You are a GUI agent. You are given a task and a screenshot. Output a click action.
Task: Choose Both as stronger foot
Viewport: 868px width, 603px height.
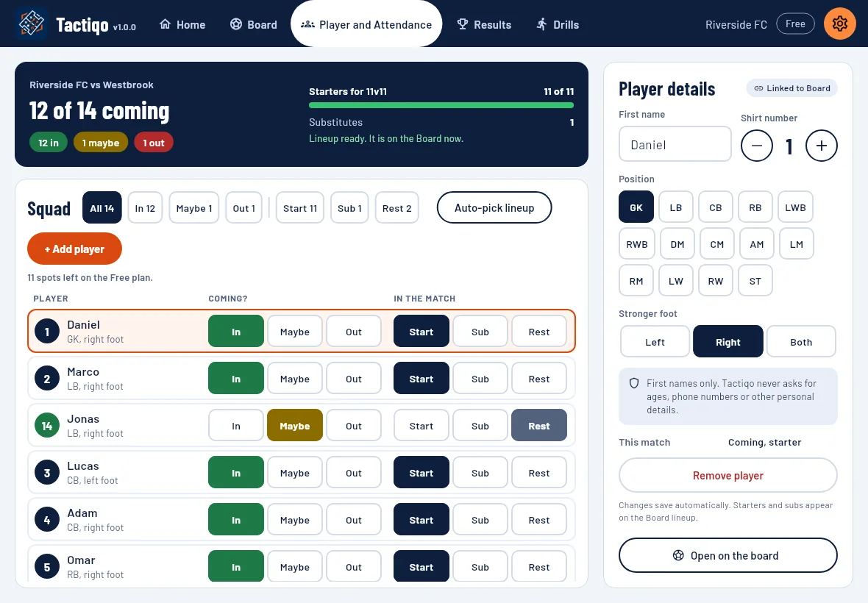point(801,342)
